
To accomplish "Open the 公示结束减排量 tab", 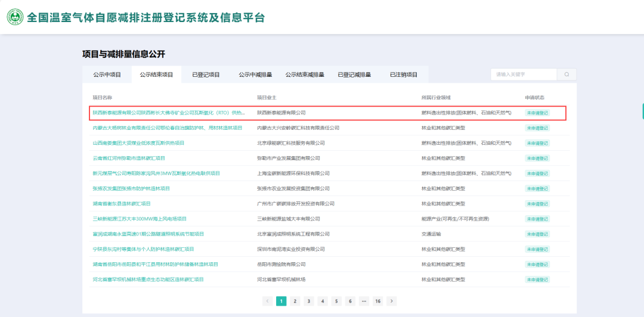I will click(305, 74).
